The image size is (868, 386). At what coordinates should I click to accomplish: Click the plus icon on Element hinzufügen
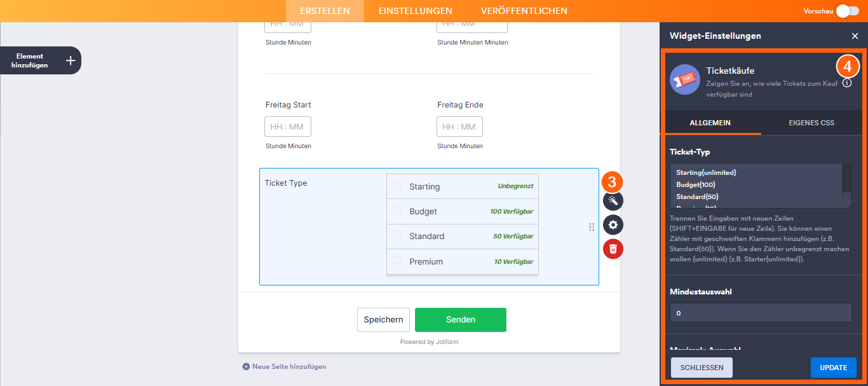(71, 60)
